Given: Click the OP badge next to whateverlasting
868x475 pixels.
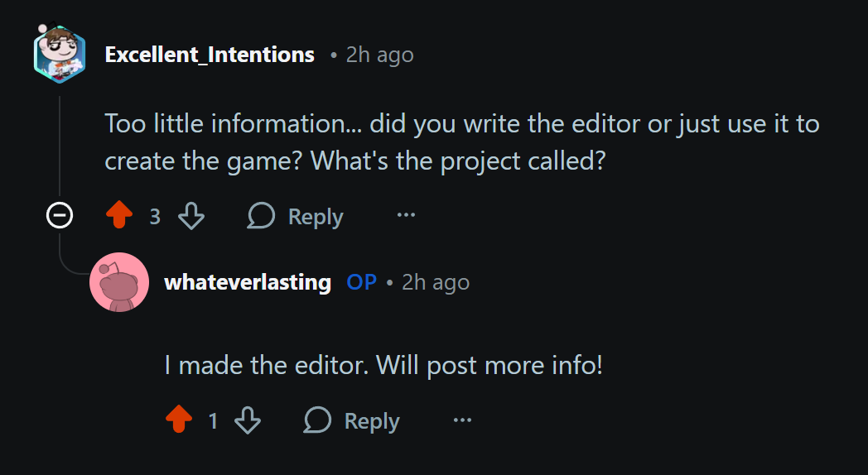Looking at the screenshot, I should coord(361,282).
